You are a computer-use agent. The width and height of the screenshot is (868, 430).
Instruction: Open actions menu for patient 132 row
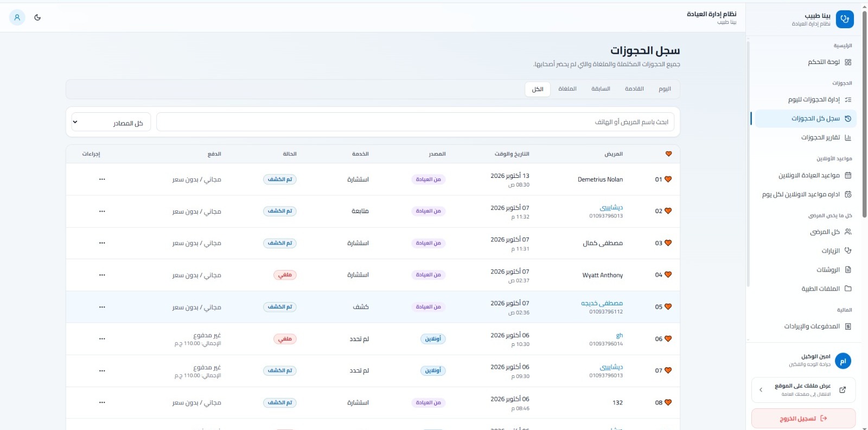click(x=102, y=403)
